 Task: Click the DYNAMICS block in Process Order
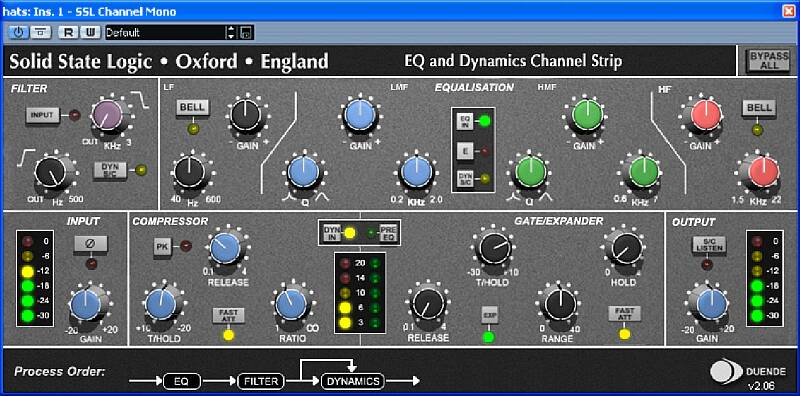tap(353, 381)
